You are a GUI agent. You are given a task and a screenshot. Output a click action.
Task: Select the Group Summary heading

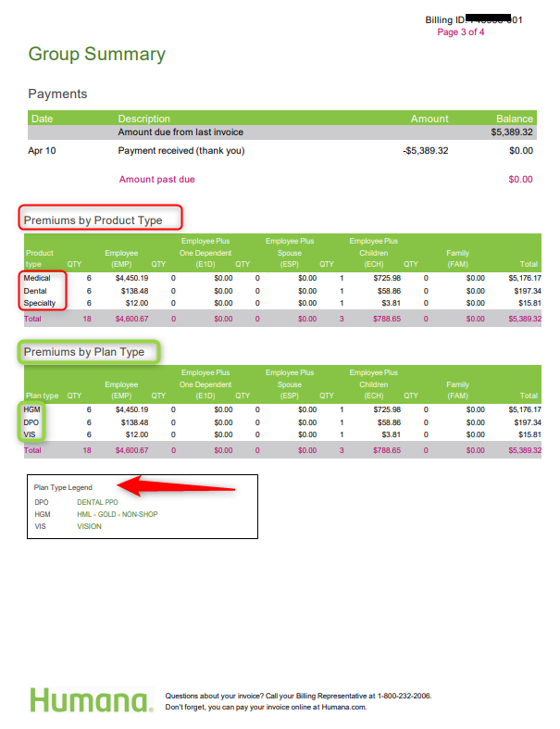click(96, 54)
